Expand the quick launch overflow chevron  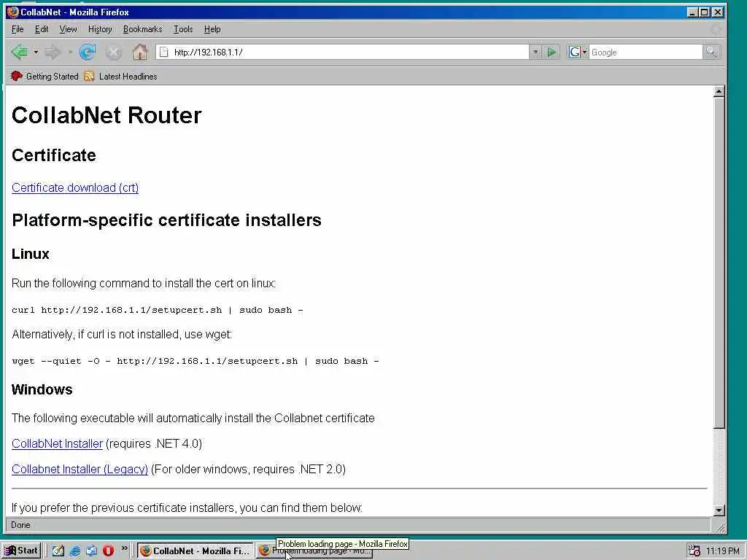(x=124, y=548)
